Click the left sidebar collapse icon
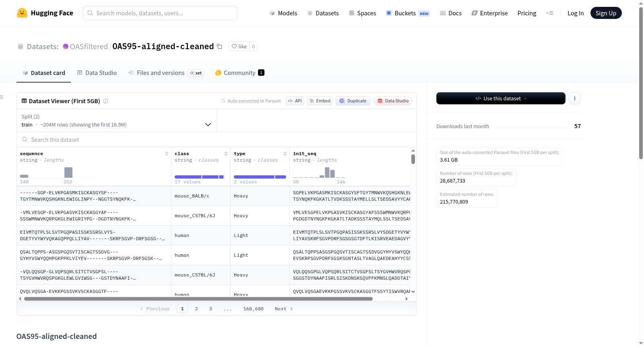Image resolution: width=644 pixels, height=347 pixels. coord(2,97)
